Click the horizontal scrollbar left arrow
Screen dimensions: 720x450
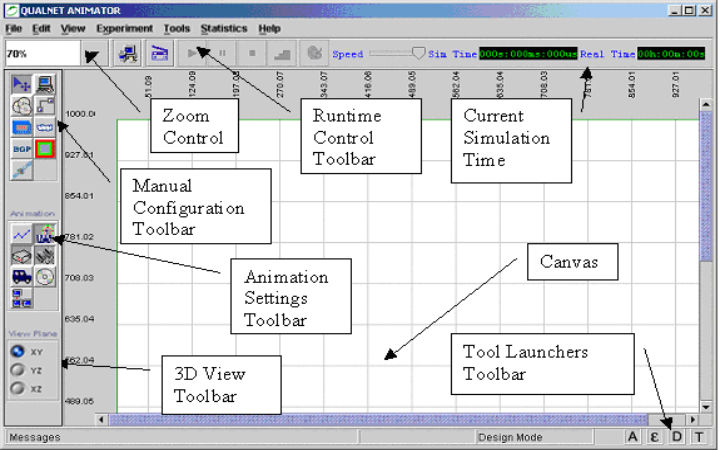coord(101,419)
